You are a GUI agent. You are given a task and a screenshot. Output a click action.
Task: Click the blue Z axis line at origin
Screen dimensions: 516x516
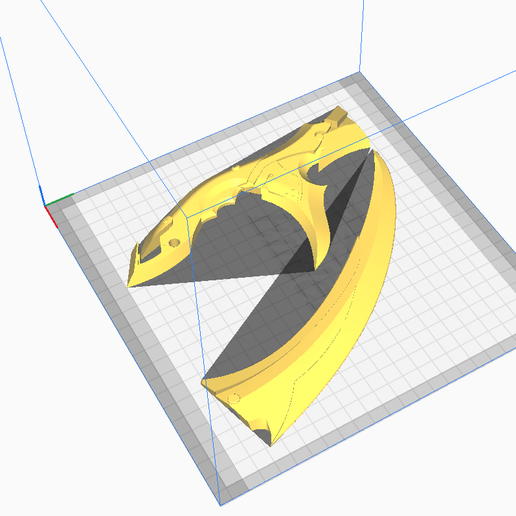[x=41, y=196]
